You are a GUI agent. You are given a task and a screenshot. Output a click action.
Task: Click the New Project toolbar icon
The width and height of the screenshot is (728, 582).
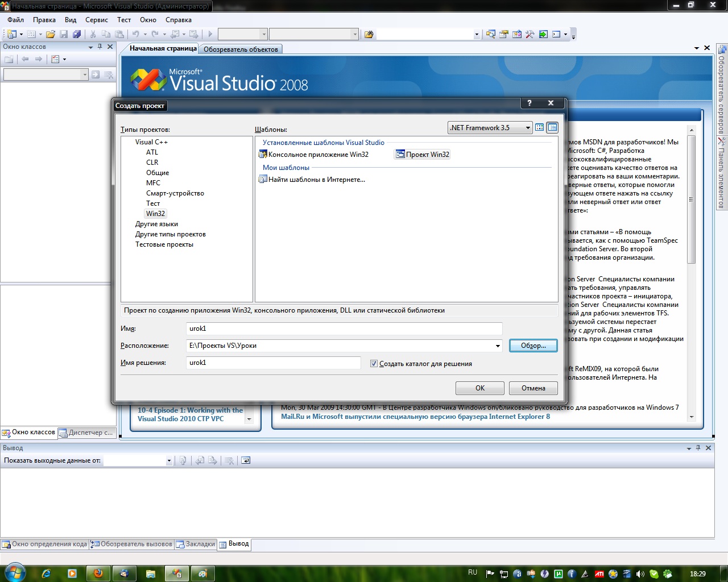tap(11, 34)
